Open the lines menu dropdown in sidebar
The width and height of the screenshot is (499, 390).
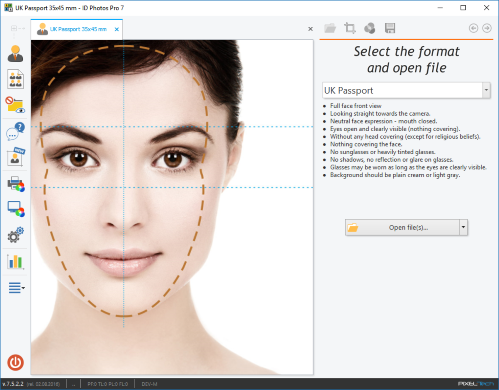point(16,287)
